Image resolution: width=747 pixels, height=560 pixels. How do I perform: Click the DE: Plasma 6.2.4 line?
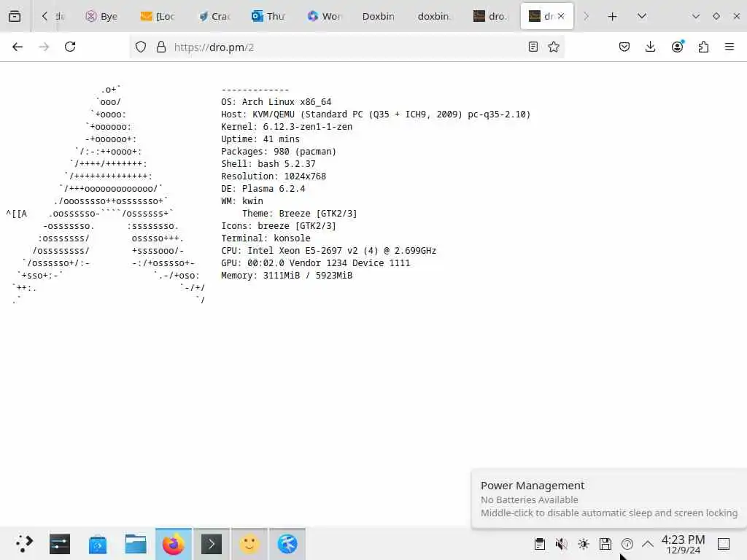(x=263, y=189)
